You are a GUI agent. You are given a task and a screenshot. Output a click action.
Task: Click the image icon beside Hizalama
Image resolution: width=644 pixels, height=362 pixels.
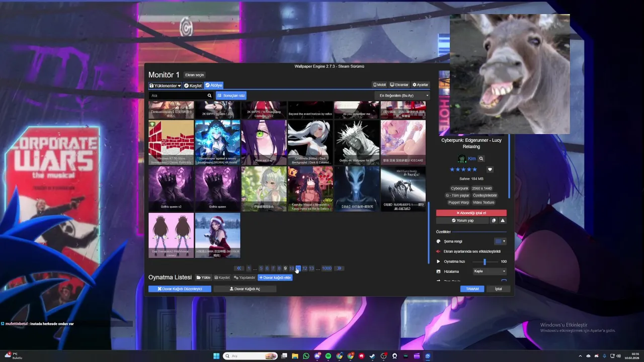(438, 271)
